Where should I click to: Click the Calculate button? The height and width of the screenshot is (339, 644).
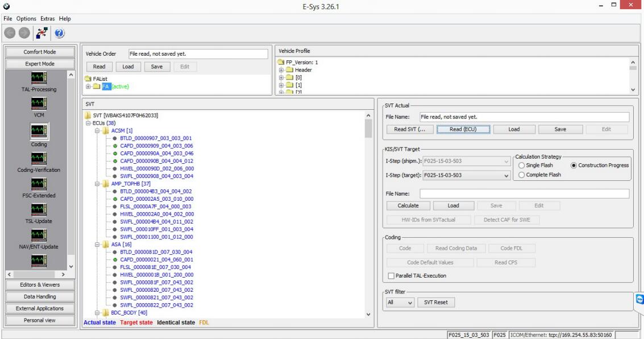pos(408,205)
